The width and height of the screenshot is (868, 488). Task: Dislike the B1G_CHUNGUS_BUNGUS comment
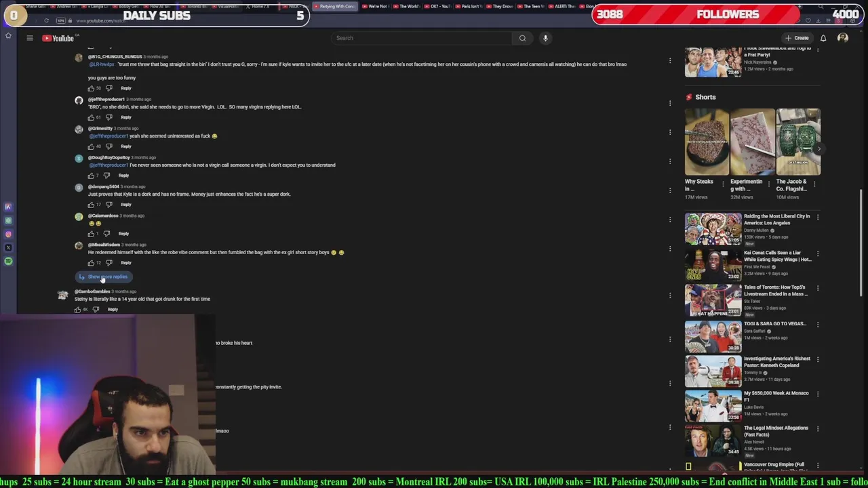click(108, 88)
